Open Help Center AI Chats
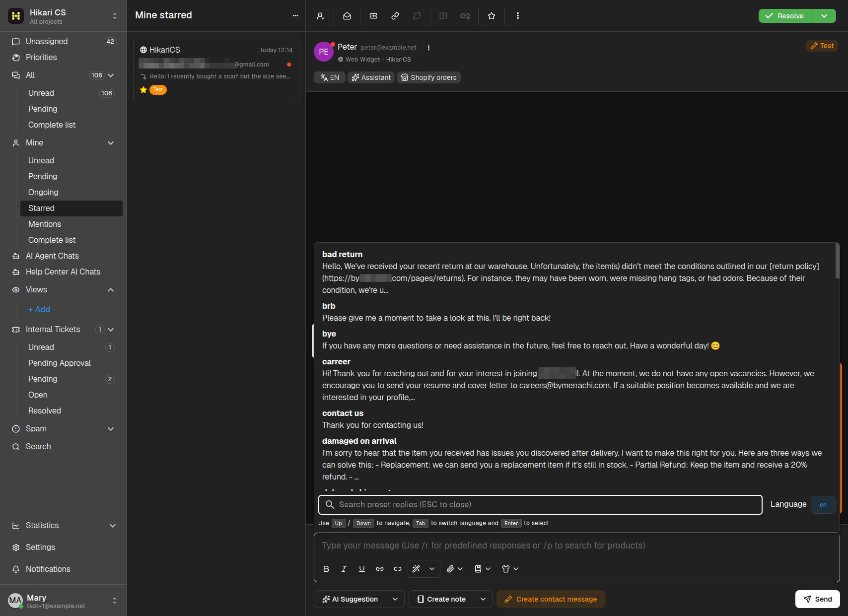Viewport: 848px width, 616px height. pyautogui.click(x=64, y=272)
